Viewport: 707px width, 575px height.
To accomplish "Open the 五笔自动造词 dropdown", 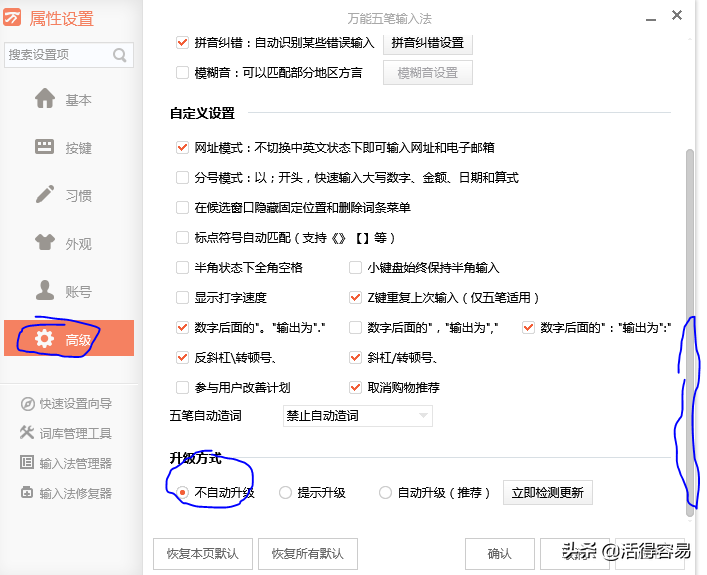I will pos(358,416).
